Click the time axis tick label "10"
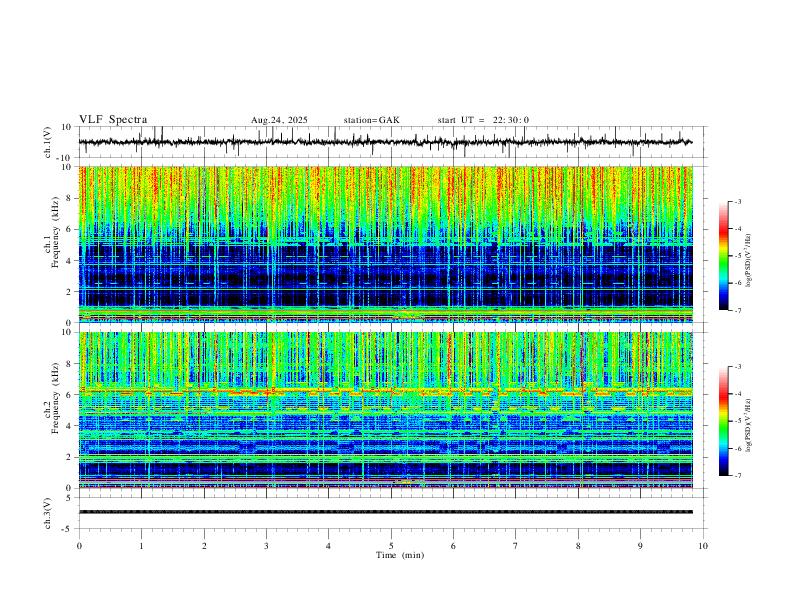 click(703, 546)
